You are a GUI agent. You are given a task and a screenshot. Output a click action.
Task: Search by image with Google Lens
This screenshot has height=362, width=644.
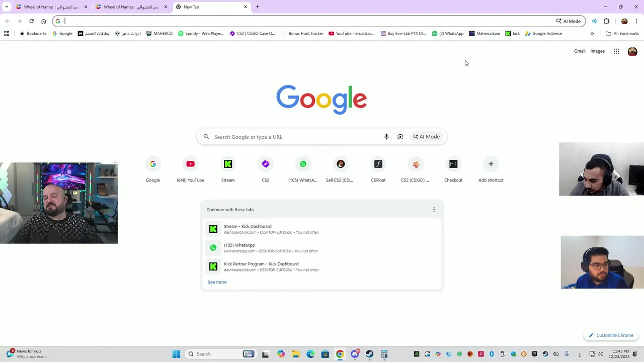[400, 137]
